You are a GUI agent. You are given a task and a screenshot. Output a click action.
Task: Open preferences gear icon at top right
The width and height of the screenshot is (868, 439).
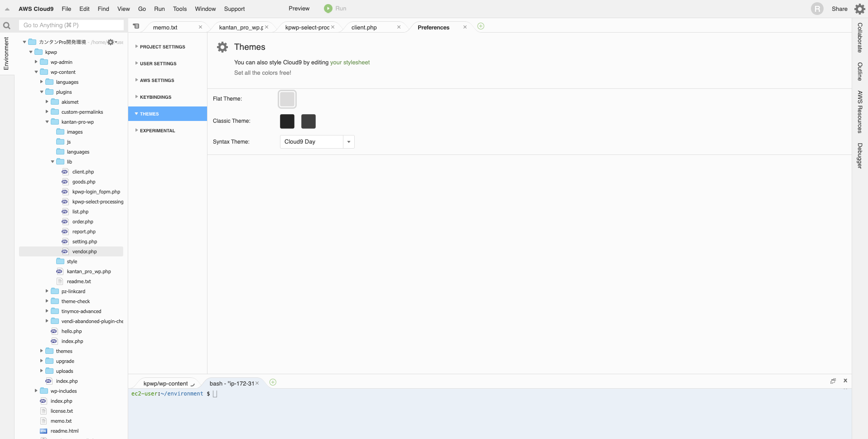coord(859,9)
